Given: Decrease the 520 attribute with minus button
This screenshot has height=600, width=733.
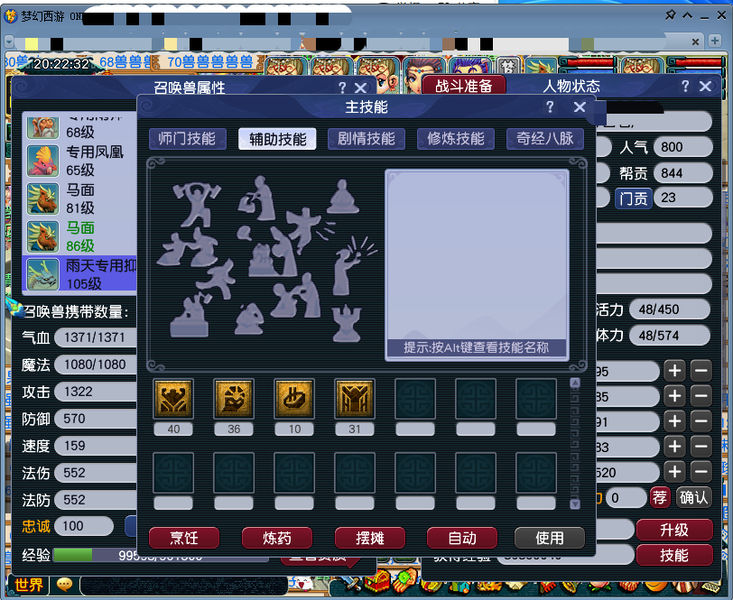Looking at the screenshot, I should (701, 471).
